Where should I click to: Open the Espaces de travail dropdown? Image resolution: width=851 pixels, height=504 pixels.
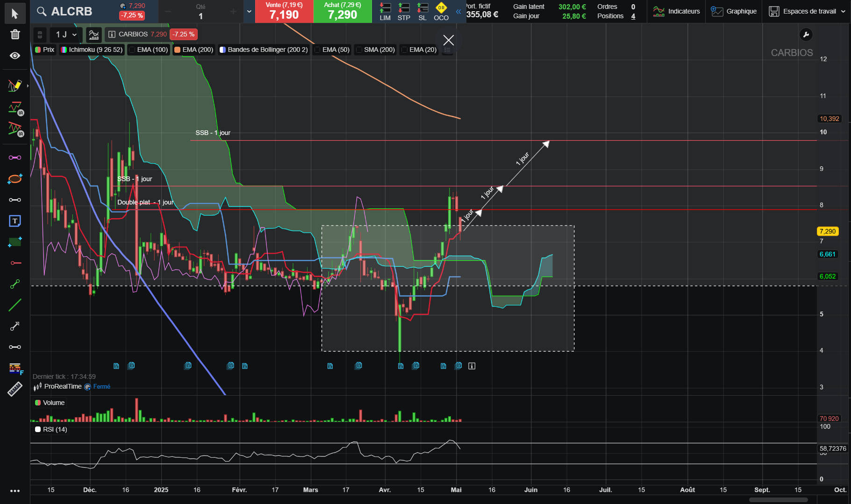(807, 11)
